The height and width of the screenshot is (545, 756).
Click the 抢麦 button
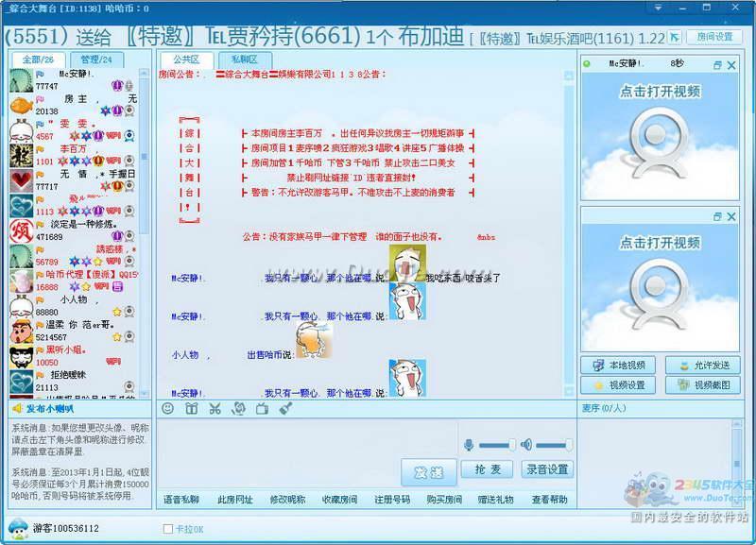pyautogui.click(x=488, y=469)
